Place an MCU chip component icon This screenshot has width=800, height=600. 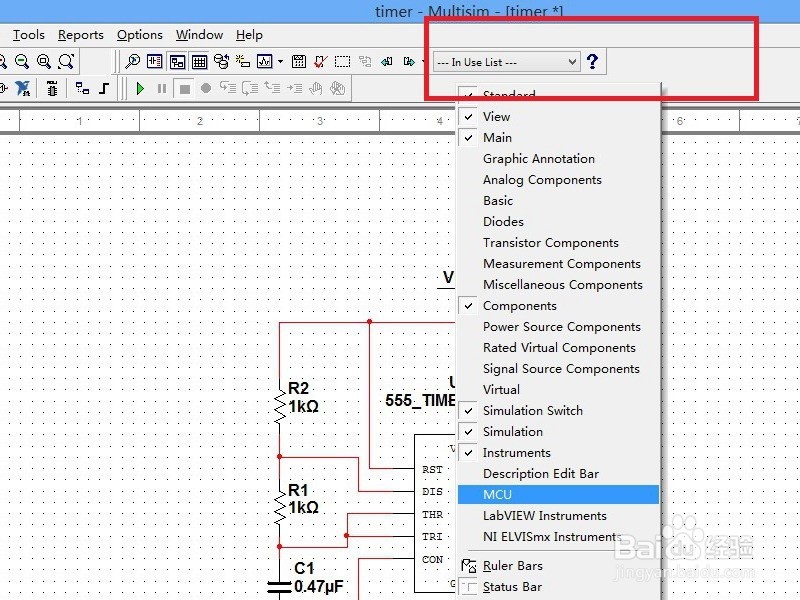(x=52, y=89)
